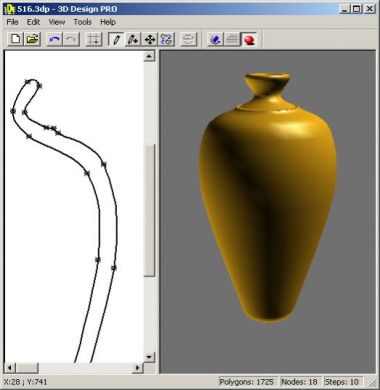Open a file with folder icon
380x390 pixels.
coord(32,39)
